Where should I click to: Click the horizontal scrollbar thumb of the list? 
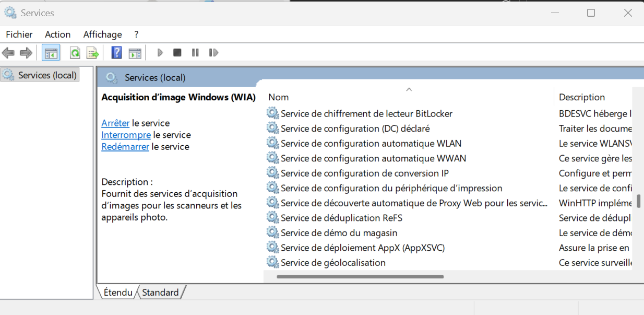[x=360, y=277]
